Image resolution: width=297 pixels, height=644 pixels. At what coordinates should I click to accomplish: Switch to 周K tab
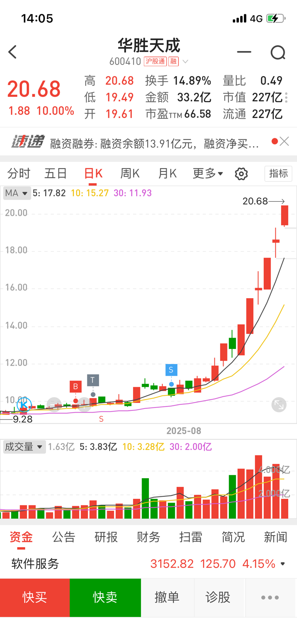tap(130, 173)
